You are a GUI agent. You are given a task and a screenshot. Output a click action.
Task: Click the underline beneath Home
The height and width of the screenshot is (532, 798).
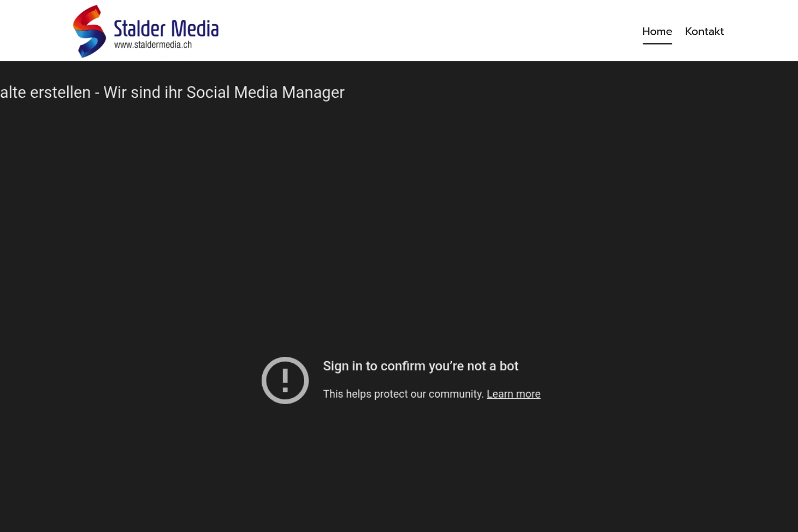(x=657, y=42)
